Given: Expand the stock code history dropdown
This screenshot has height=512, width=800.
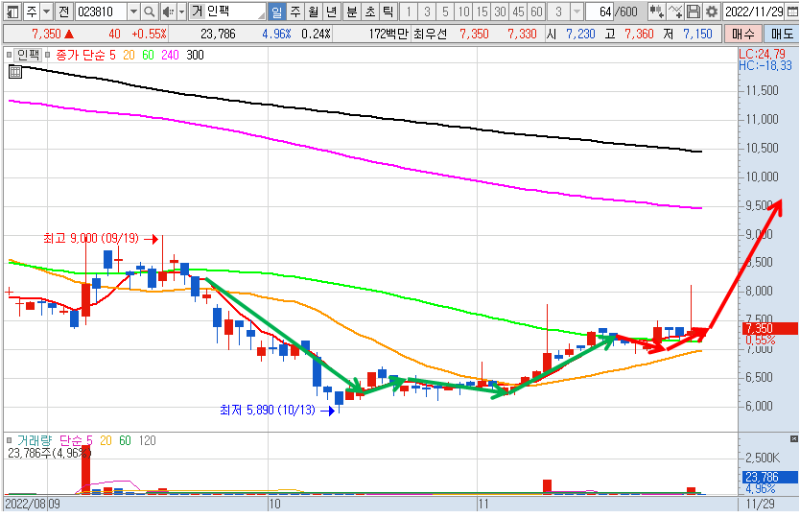Looking at the screenshot, I should pos(134,11).
